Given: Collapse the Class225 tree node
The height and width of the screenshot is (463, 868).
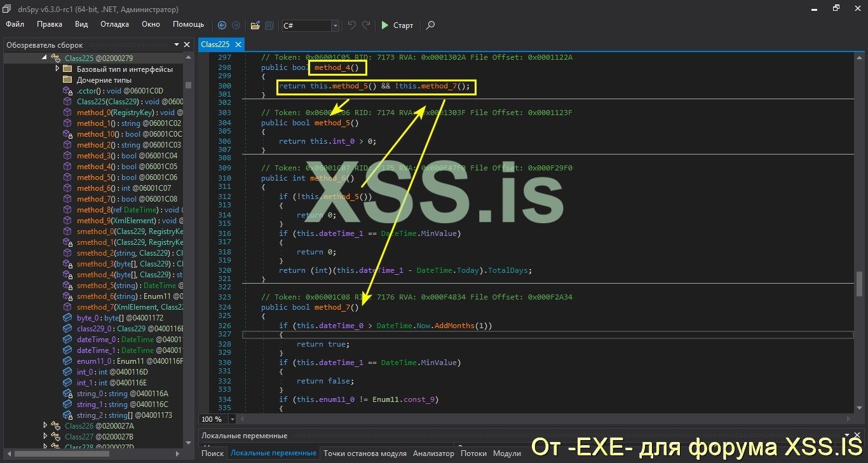Looking at the screenshot, I should coord(45,58).
